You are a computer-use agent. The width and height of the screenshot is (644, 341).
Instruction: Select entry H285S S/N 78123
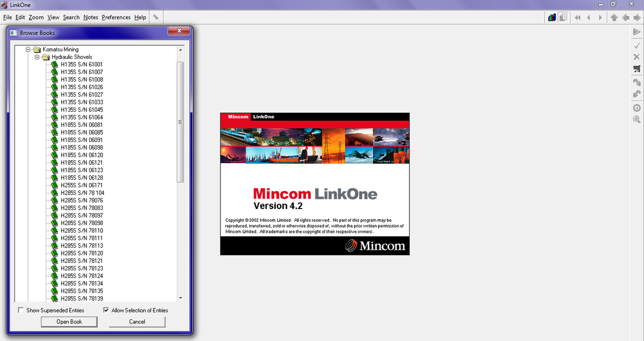pyautogui.click(x=82, y=268)
